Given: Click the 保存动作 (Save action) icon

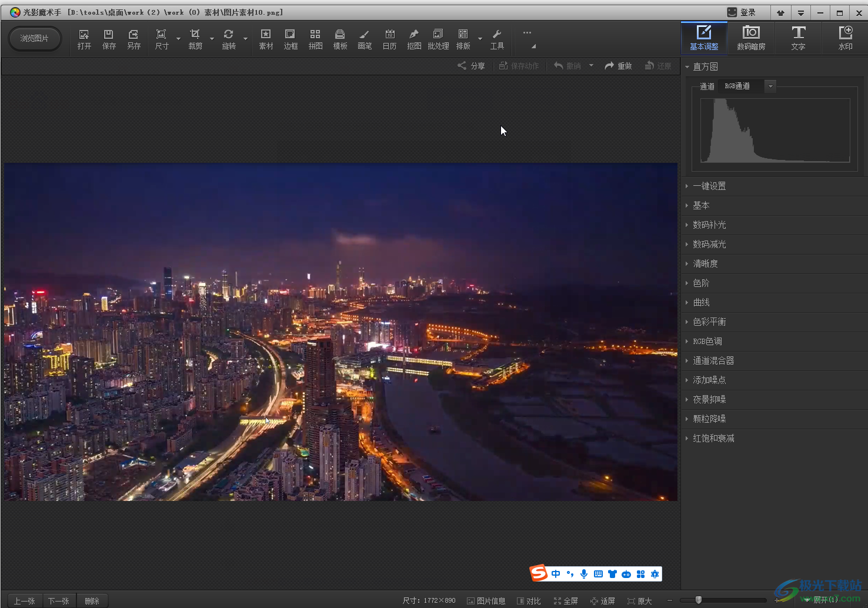Looking at the screenshot, I should tap(519, 66).
